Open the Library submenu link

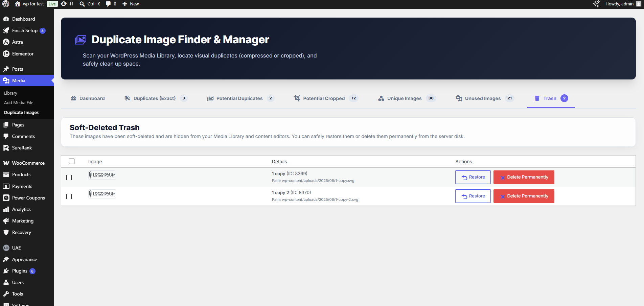10,93
